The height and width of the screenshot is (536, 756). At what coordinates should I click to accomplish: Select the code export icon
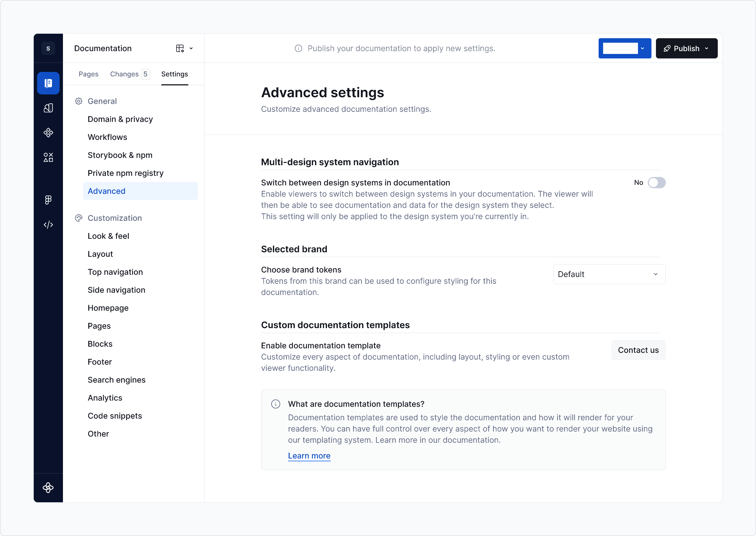point(48,225)
